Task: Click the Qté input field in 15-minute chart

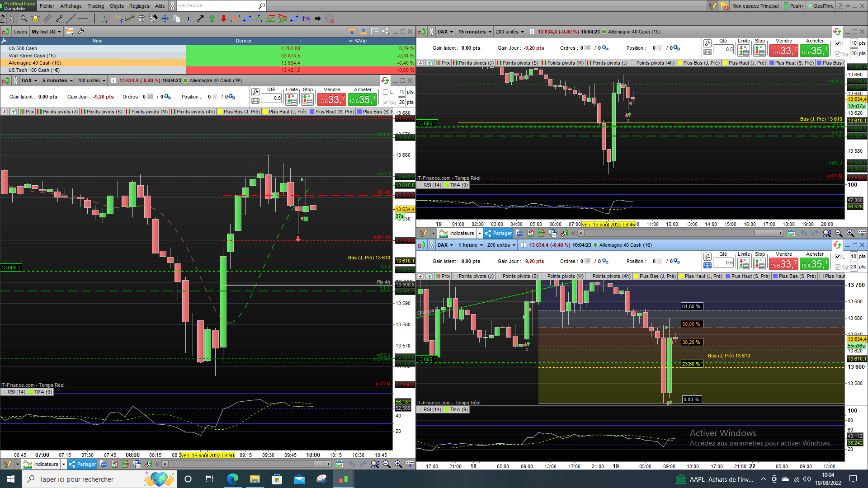Action: coord(723,49)
